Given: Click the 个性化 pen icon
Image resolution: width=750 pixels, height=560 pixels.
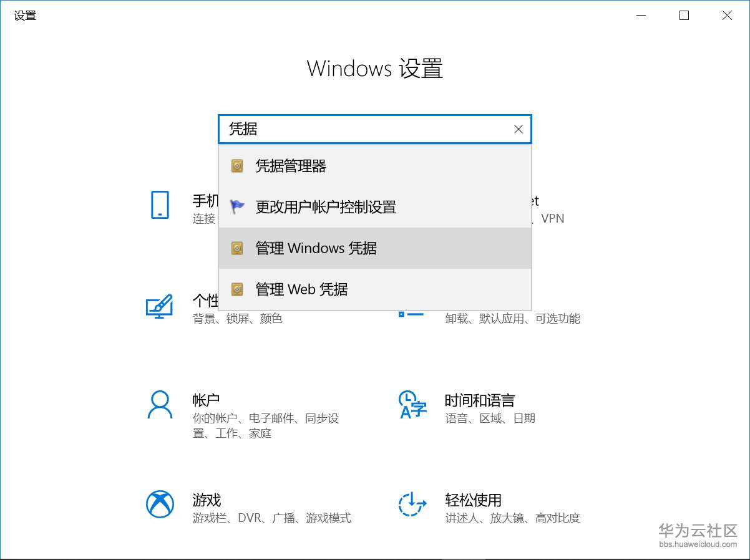Looking at the screenshot, I should tap(160, 306).
